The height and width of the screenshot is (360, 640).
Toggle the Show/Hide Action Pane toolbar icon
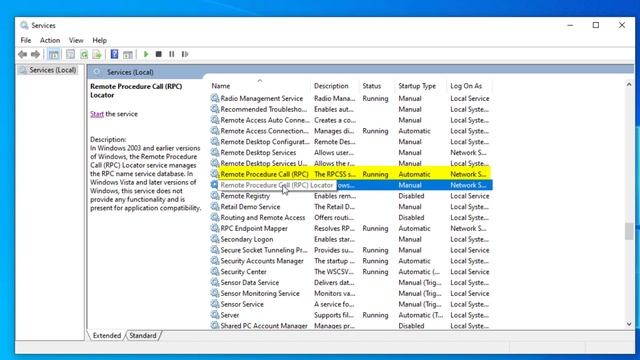point(128,54)
